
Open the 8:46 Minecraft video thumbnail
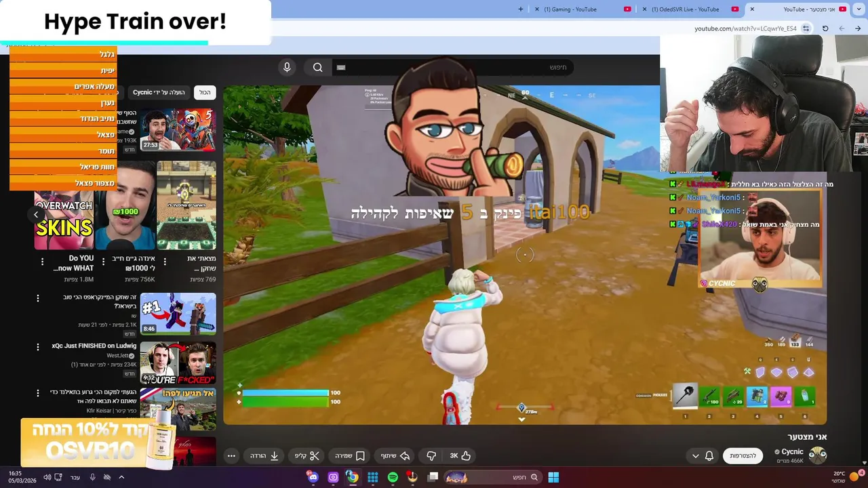178,314
